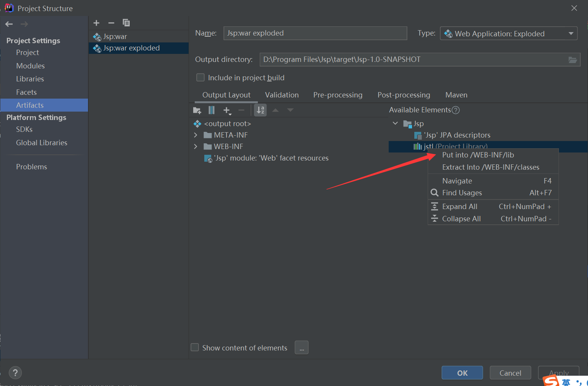Open the artifact Type dropdown

509,34
